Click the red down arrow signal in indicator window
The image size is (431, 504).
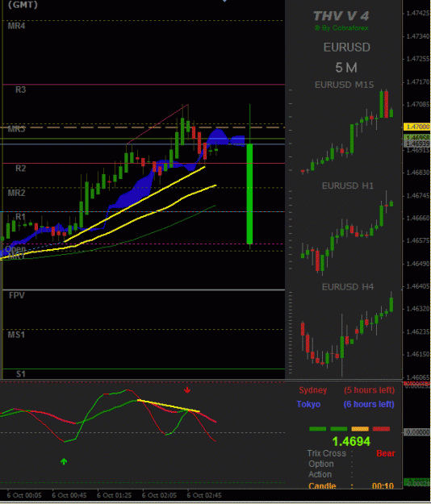coord(187,390)
